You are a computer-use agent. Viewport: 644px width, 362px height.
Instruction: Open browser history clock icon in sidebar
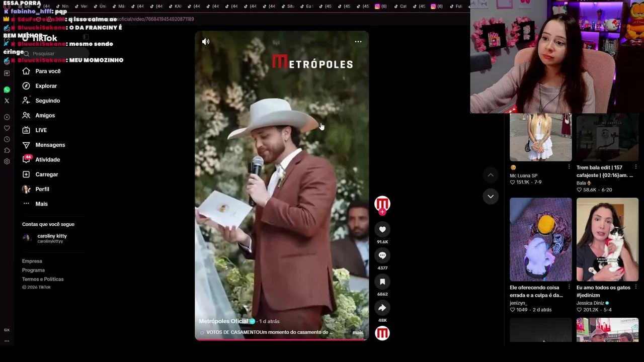7,139
